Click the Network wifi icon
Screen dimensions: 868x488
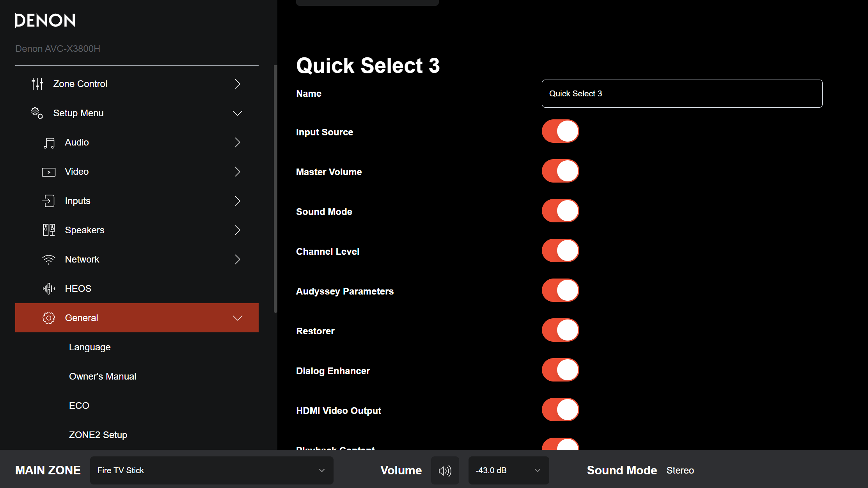click(x=49, y=259)
